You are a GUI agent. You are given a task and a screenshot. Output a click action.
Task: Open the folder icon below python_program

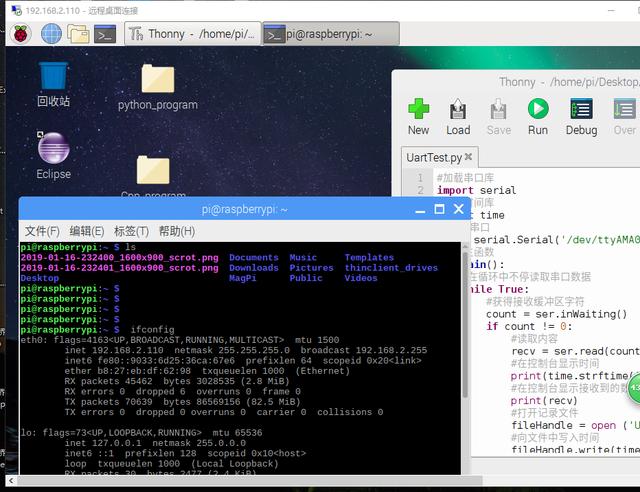tap(153, 170)
